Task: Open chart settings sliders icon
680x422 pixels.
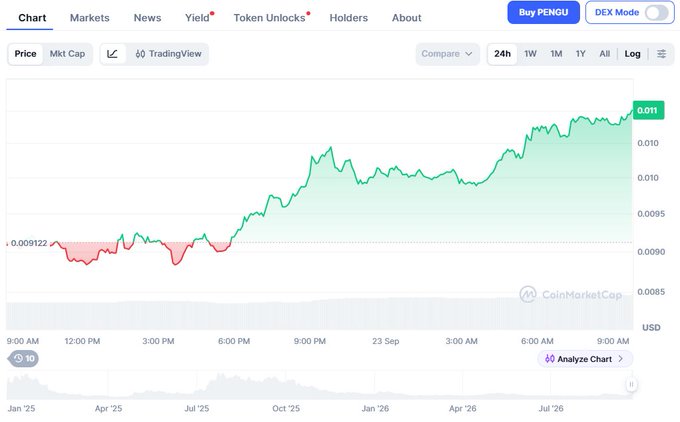Action: click(x=661, y=54)
